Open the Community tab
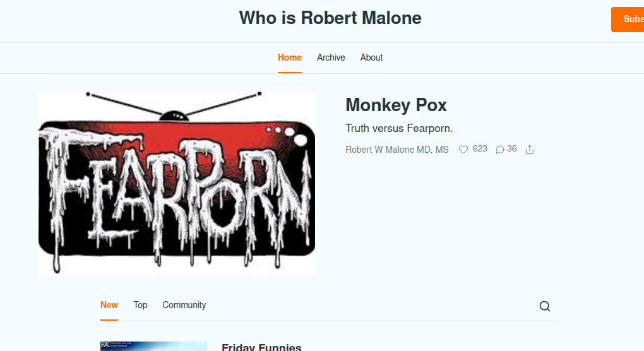 (x=184, y=305)
